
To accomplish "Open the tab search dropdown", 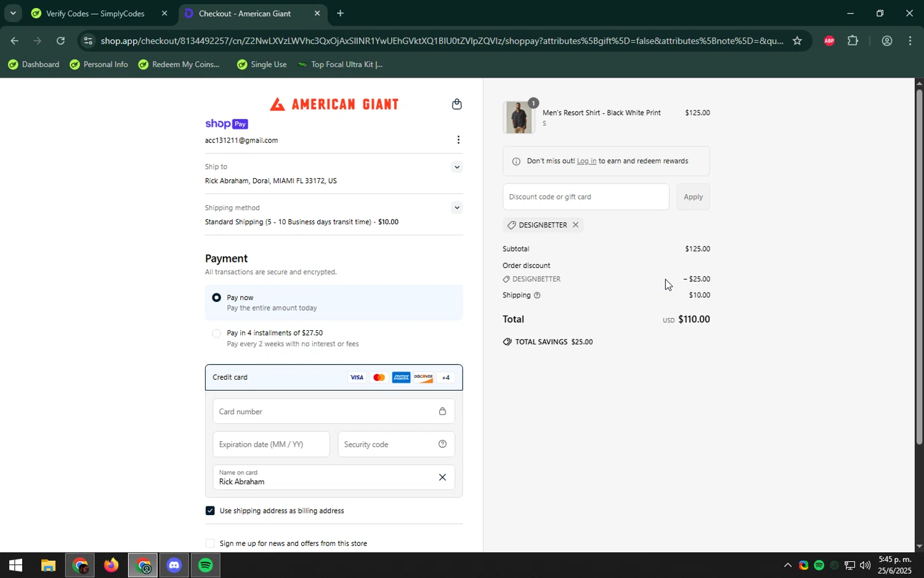I will pyautogui.click(x=13, y=13).
